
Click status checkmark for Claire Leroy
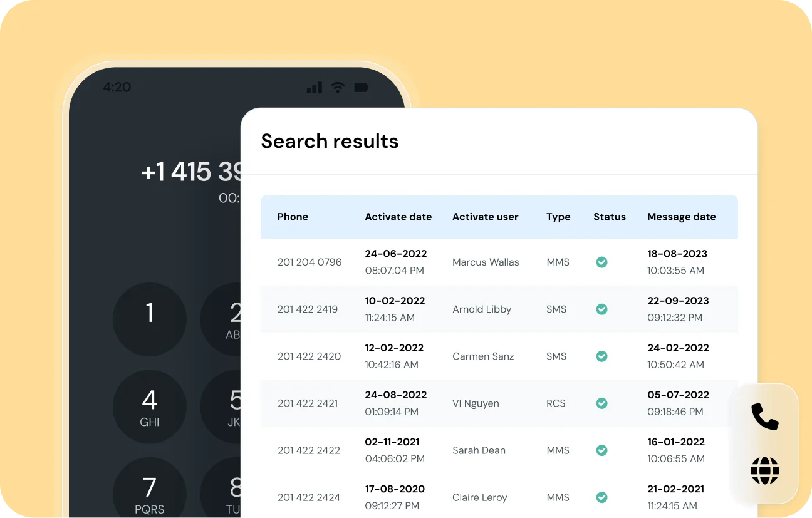601,497
